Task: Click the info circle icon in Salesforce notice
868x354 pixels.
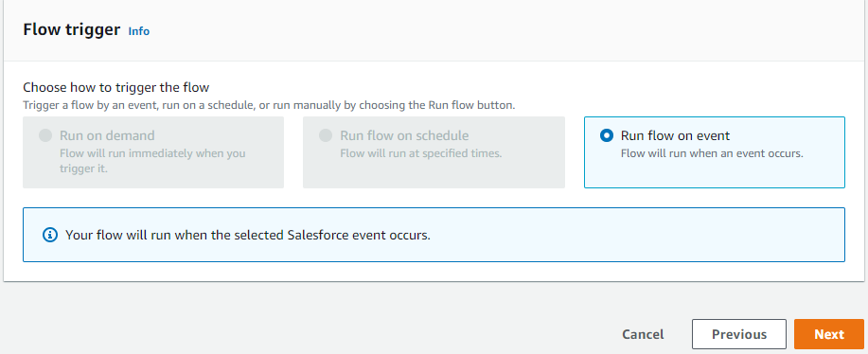Action: tap(50, 235)
